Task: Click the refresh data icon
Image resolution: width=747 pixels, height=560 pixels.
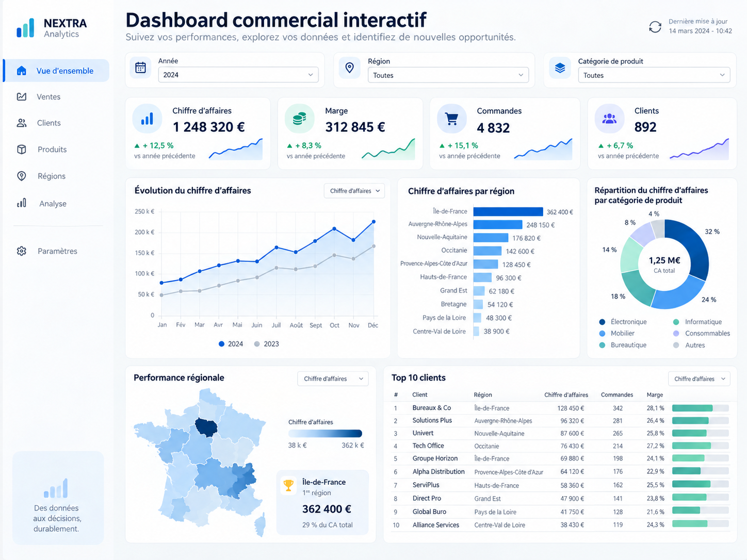Action: point(655,27)
